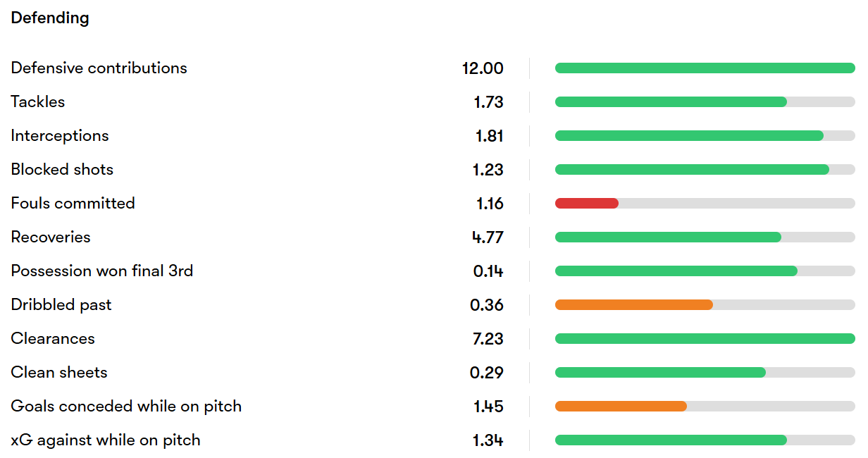Image resolution: width=868 pixels, height=458 pixels.
Task: Click the Interceptions stat bar
Action: coord(705,136)
